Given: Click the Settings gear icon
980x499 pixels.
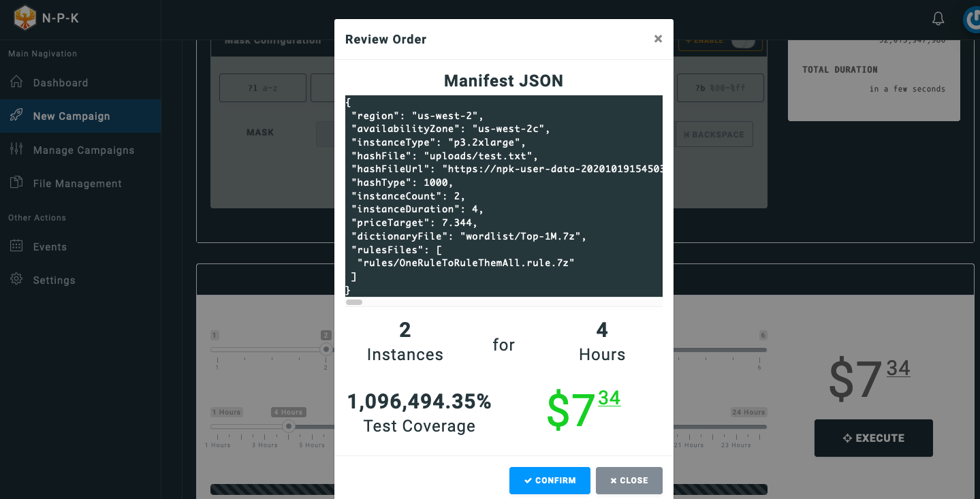Looking at the screenshot, I should [17, 280].
